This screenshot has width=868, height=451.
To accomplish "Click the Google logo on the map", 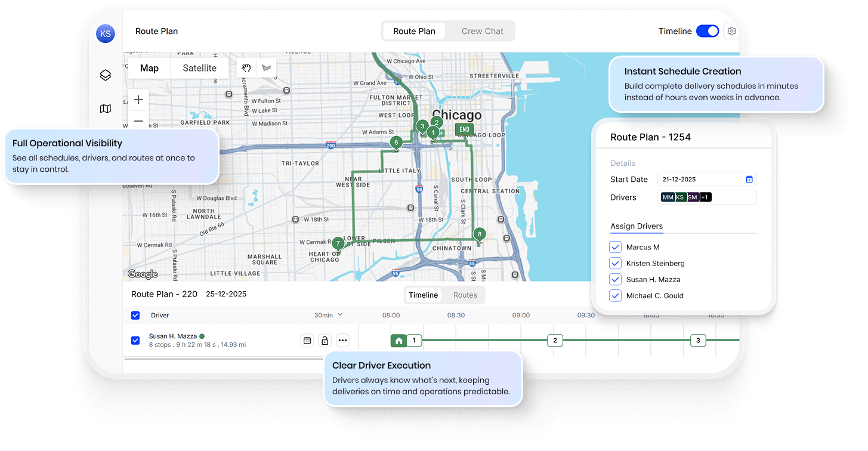I will click(x=142, y=273).
